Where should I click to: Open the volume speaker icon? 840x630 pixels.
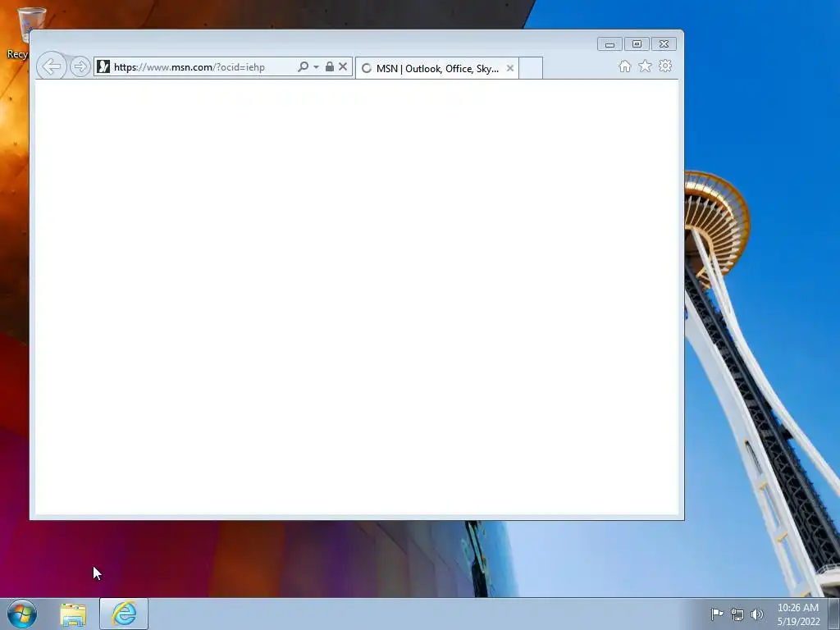point(757,614)
